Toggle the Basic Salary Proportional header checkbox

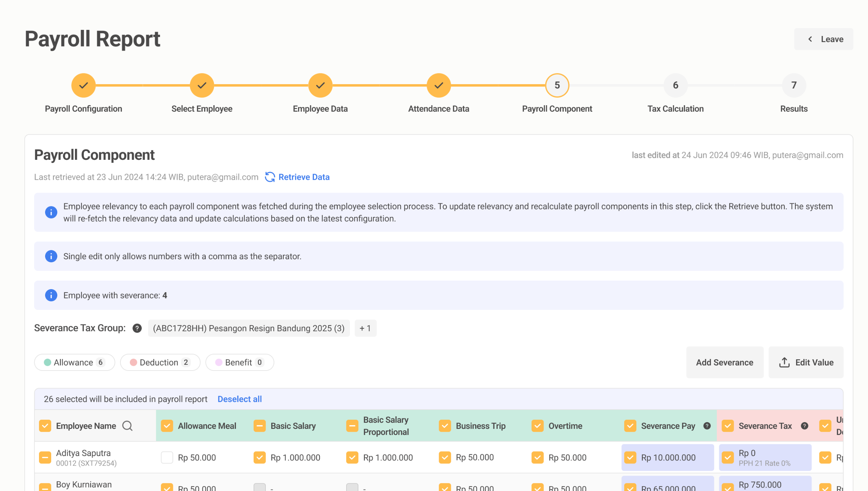[352, 426]
